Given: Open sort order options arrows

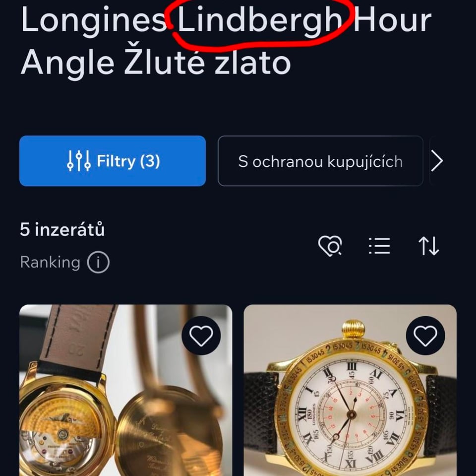Looking at the screenshot, I should [428, 246].
